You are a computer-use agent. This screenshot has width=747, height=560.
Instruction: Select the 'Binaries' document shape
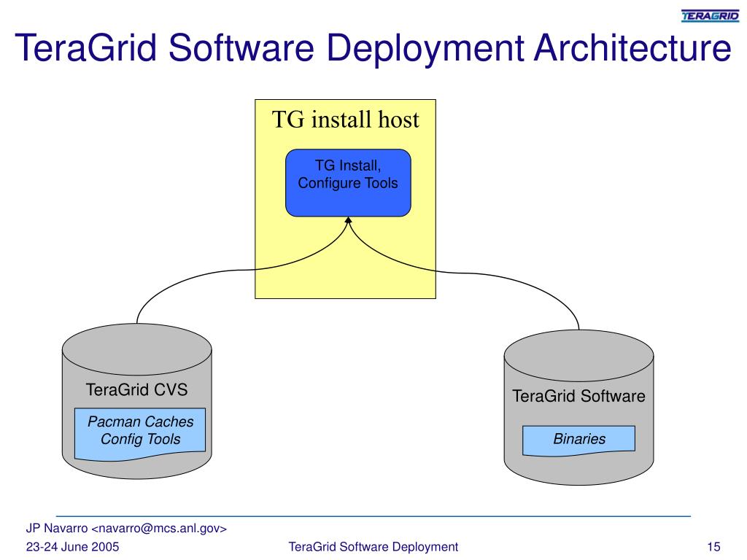click(x=578, y=440)
